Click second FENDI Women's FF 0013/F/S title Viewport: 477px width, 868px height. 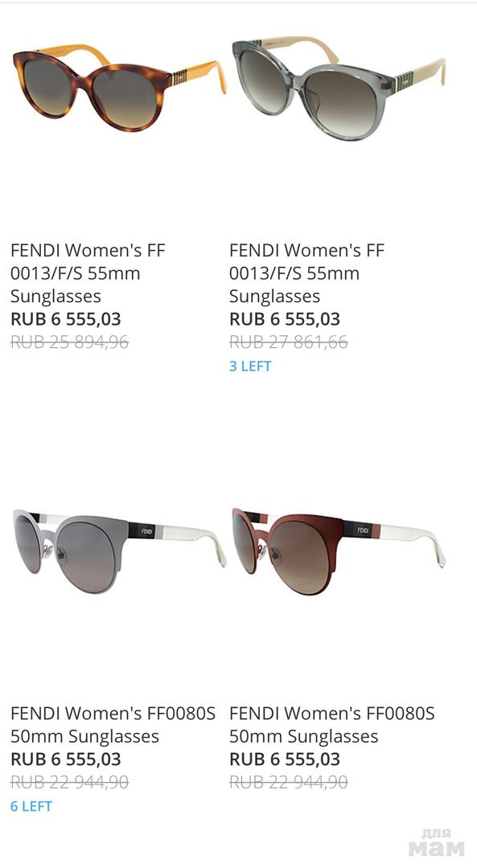click(x=307, y=273)
